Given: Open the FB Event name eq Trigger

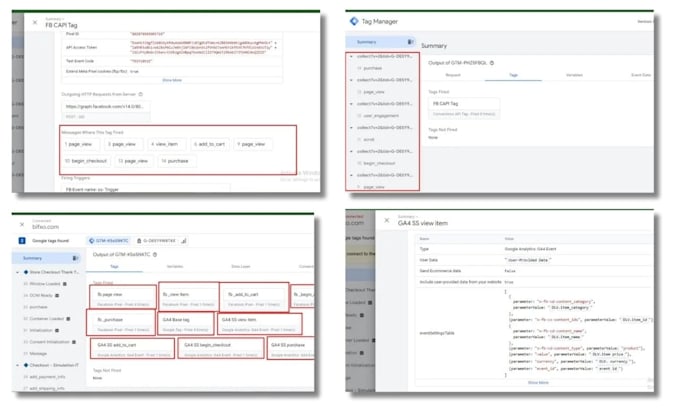Looking at the screenshot, I should [146, 190].
